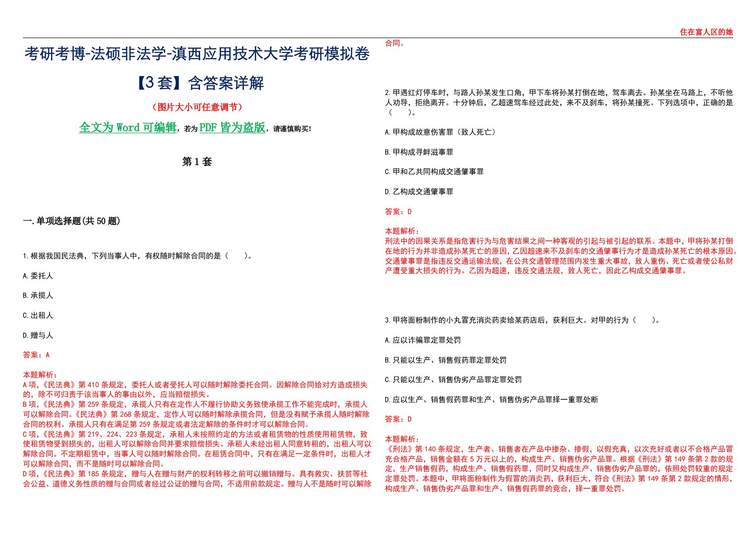Screen dimensions: 756x534
Task: Click the warning text 请谨慎购买!
Action: (x=292, y=129)
